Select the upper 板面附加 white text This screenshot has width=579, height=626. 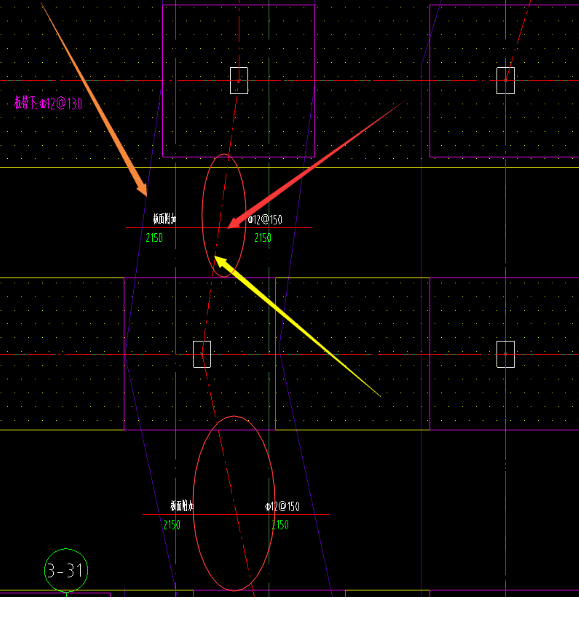pos(165,219)
